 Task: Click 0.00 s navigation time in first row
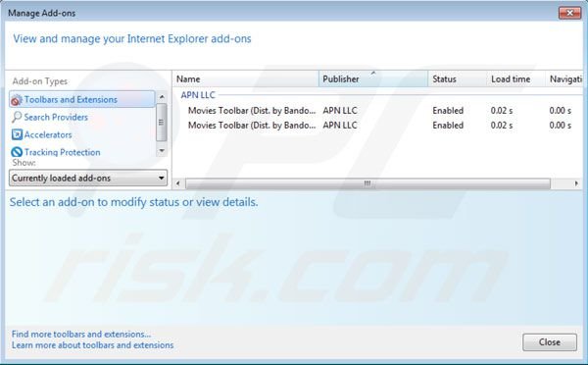click(561, 111)
